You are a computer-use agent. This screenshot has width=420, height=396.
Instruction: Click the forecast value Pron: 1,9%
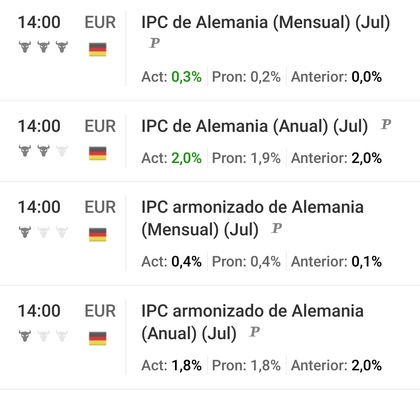pos(246,158)
